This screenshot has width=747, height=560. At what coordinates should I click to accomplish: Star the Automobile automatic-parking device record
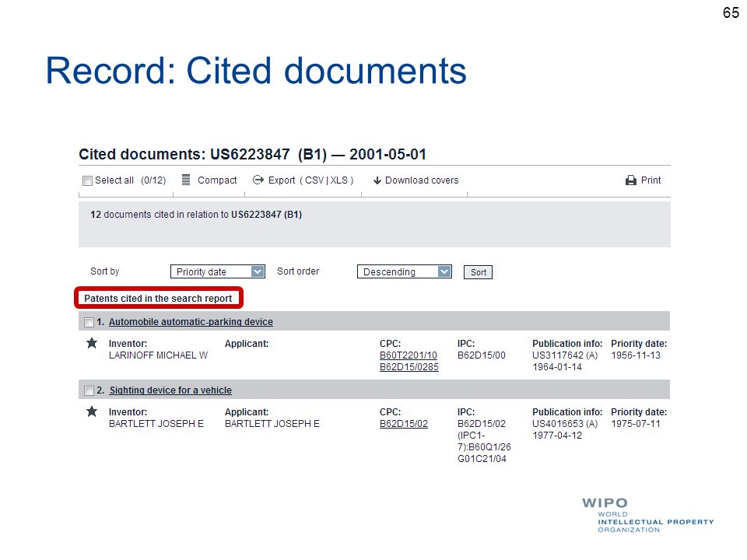click(x=92, y=343)
